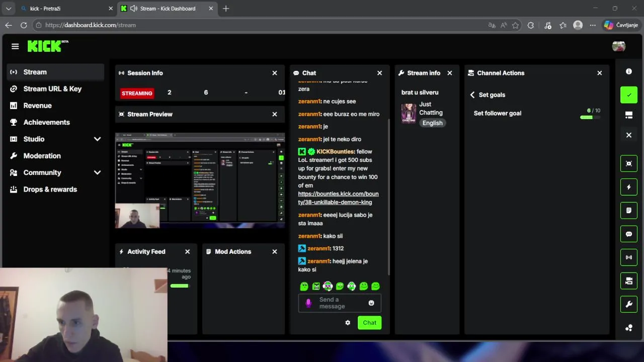Add page to favorites star icon
Image resolution: width=644 pixels, height=362 pixels.
pyautogui.click(x=516, y=25)
